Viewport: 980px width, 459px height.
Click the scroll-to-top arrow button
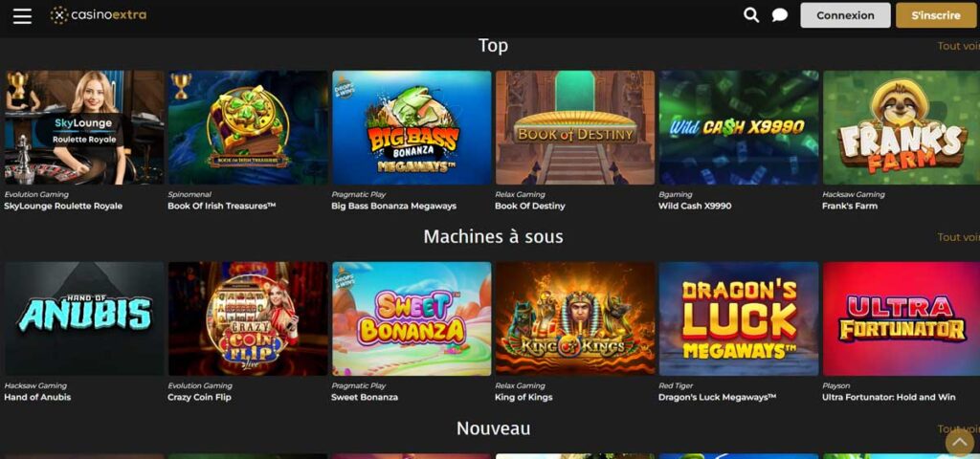[x=959, y=443]
